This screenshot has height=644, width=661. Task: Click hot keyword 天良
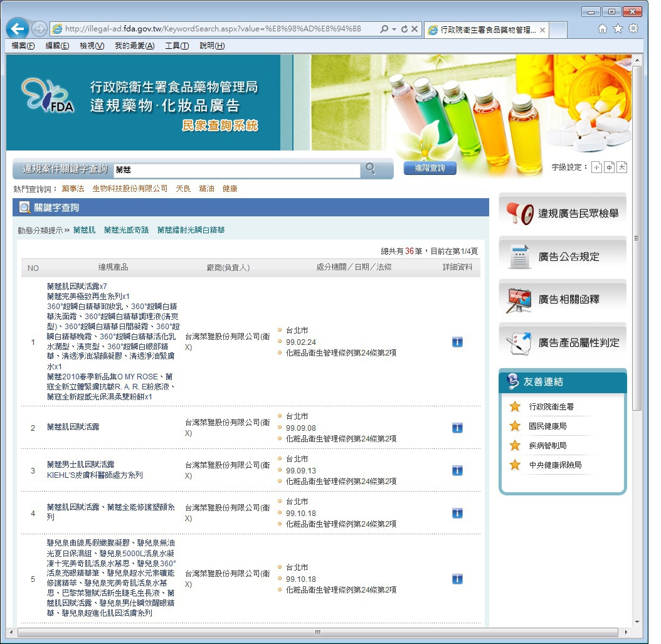point(183,189)
